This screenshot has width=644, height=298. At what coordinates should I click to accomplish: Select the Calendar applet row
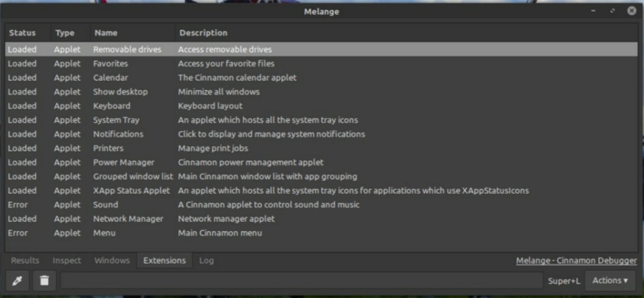pos(322,77)
